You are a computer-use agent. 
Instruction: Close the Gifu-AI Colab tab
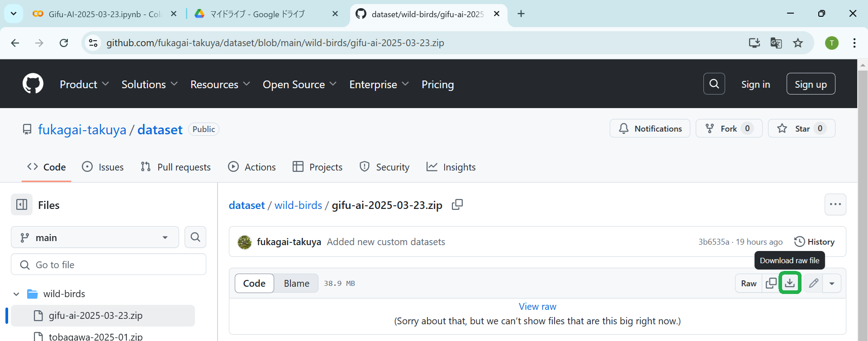tap(174, 14)
